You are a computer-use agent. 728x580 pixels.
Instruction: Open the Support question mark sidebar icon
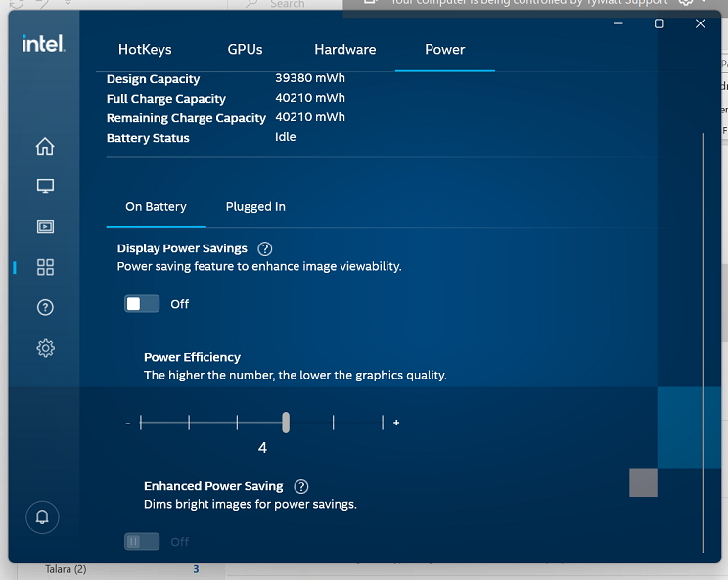[x=45, y=307]
